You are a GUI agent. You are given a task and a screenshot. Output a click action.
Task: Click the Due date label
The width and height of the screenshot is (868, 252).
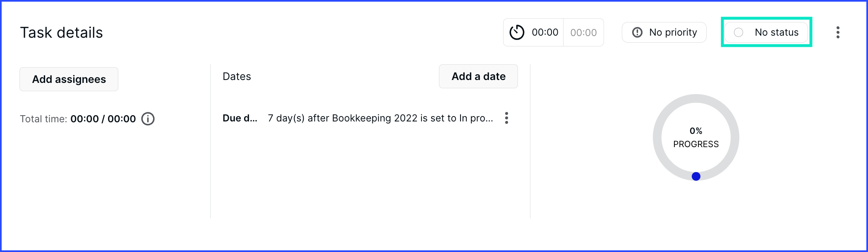(240, 118)
